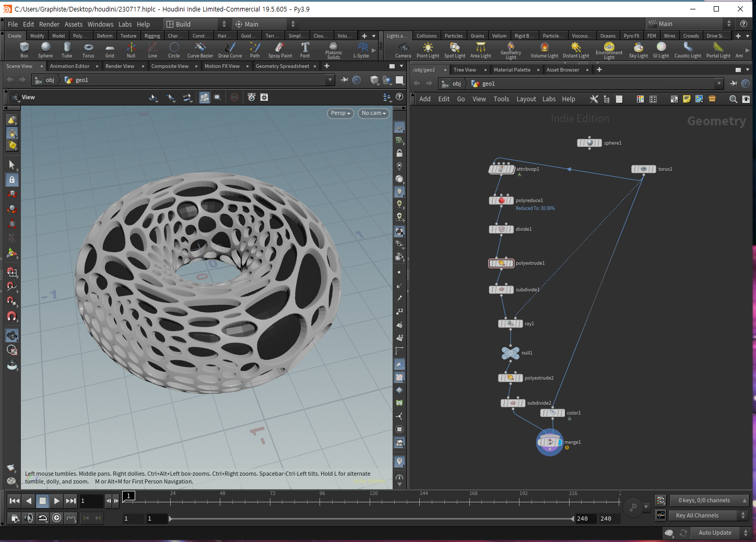This screenshot has width=756, height=542.
Task: Toggle network list display mode
Action: [619, 99]
